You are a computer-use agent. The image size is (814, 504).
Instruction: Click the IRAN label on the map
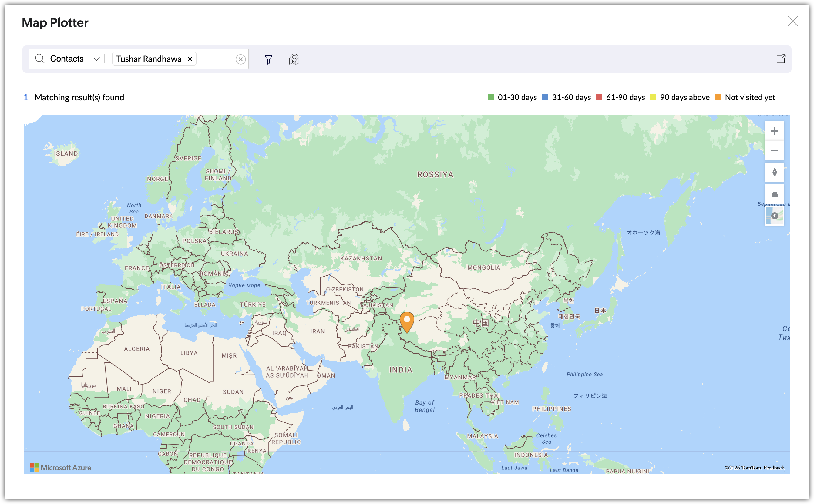click(x=317, y=331)
